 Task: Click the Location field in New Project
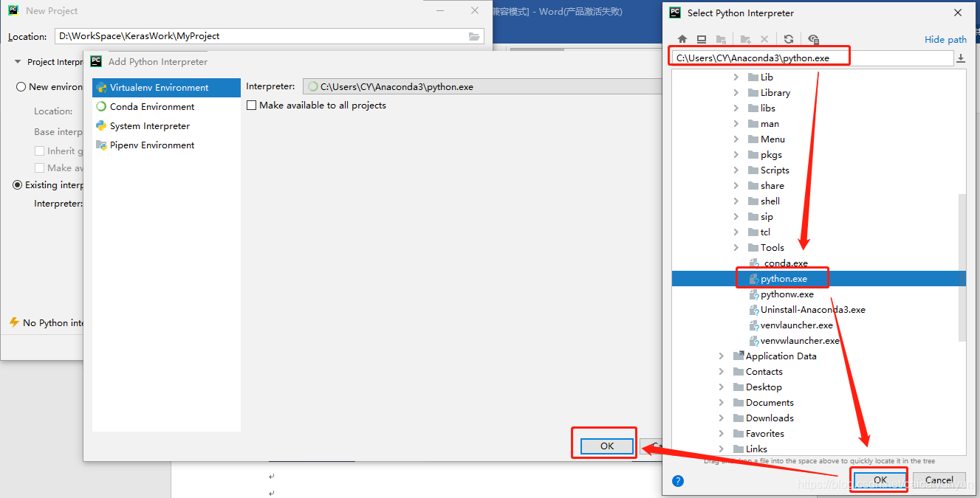[270, 36]
